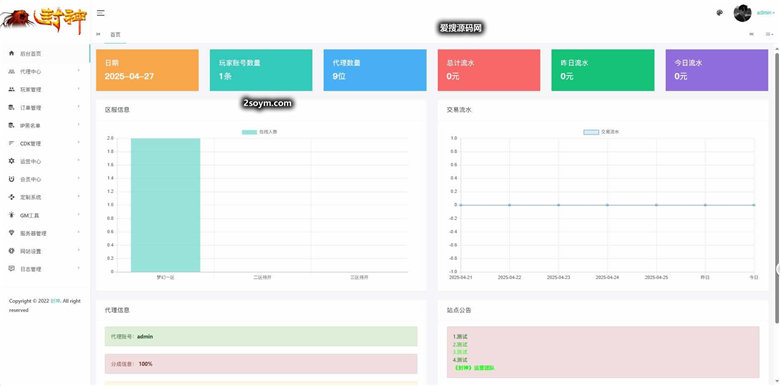This screenshot has height=386, width=780.
Task: Click the hamburger menu collapse icon
Action: [x=100, y=13]
